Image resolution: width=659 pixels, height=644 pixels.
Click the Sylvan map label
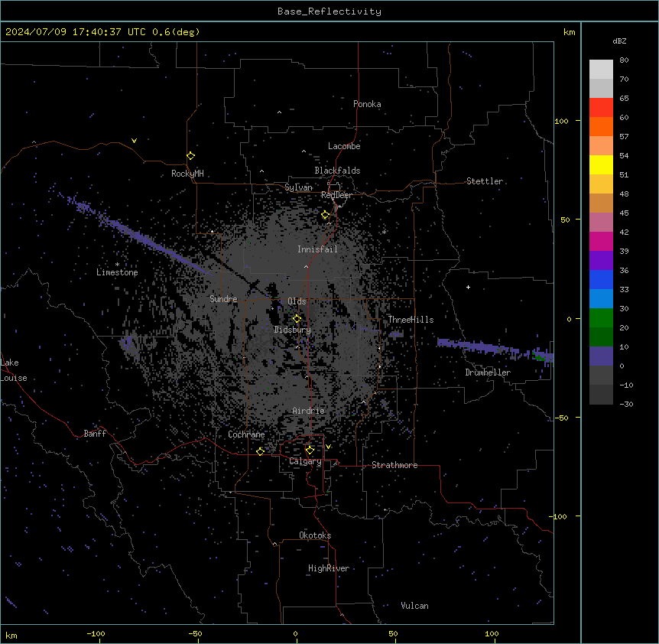click(x=298, y=187)
